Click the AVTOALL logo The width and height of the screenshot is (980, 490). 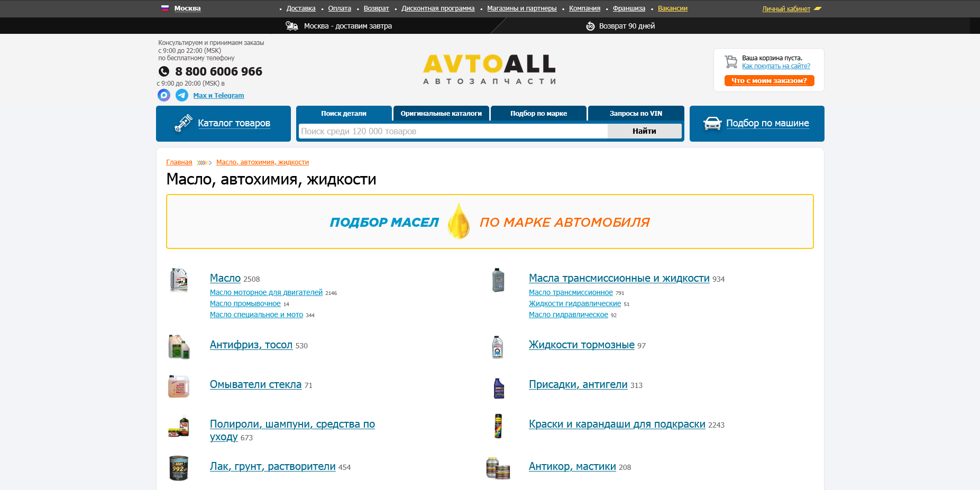pyautogui.click(x=490, y=69)
